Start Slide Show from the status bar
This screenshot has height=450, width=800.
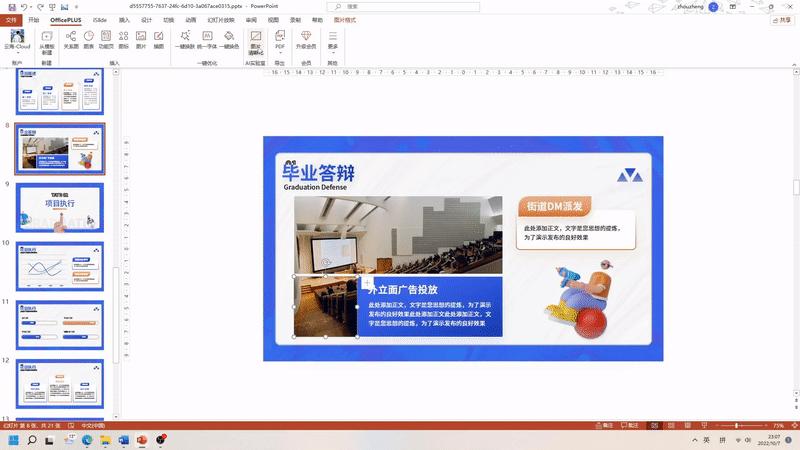click(704, 425)
